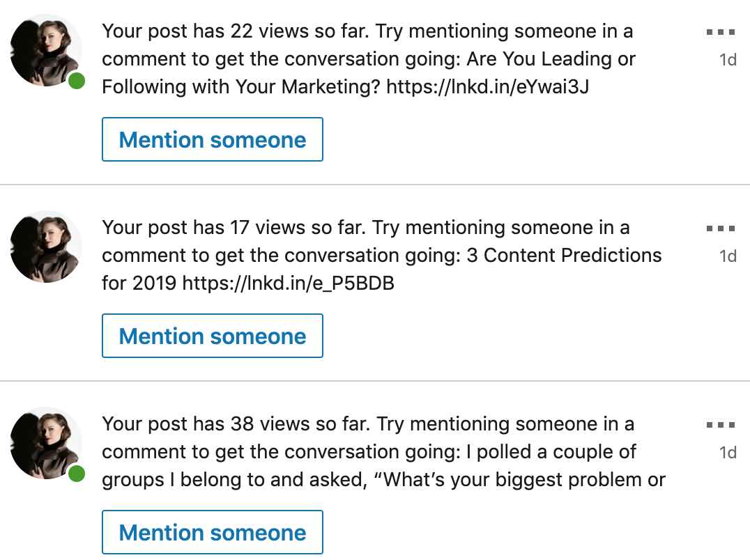Viewport: 750px width, 560px height.
Task: Click Mention someone under the Marketing post notification
Action: tap(213, 139)
